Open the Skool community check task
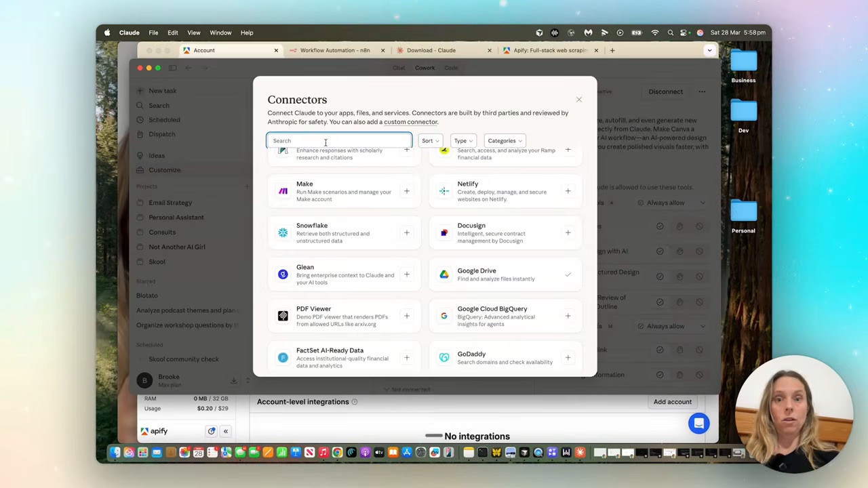 [184, 359]
